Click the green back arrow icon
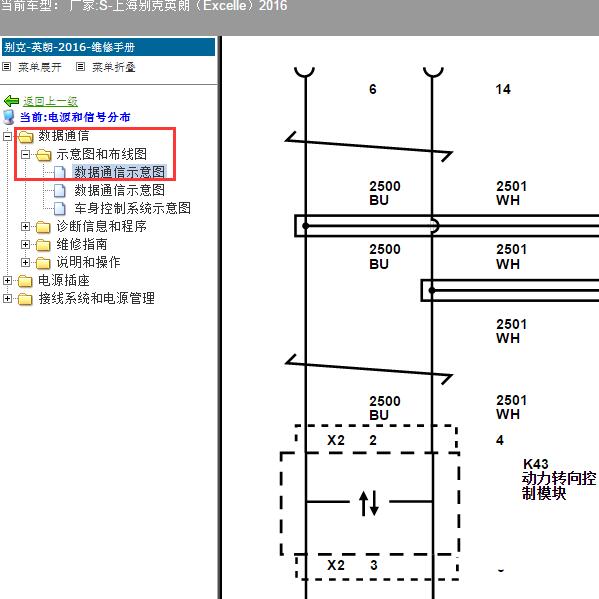Image resolution: width=599 pixels, height=599 pixels. pyautogui.click(x=11, y=101)
